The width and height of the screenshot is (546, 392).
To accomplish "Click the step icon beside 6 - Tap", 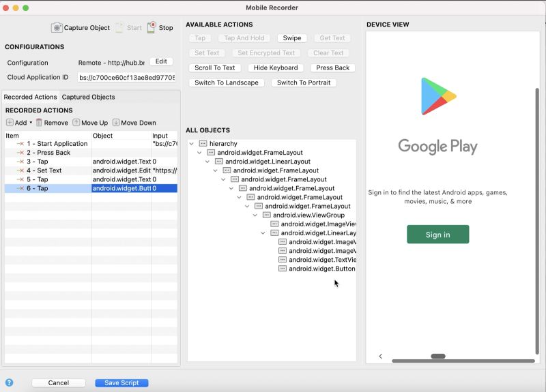I will pos(20,188).
